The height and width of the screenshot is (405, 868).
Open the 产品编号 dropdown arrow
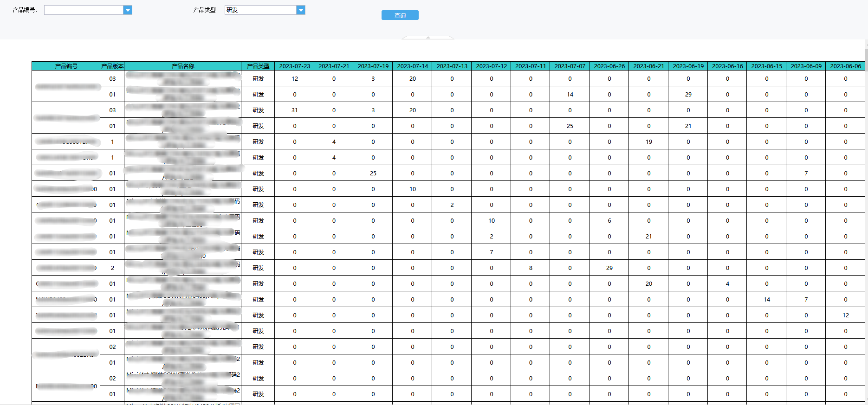pos(128,10)
